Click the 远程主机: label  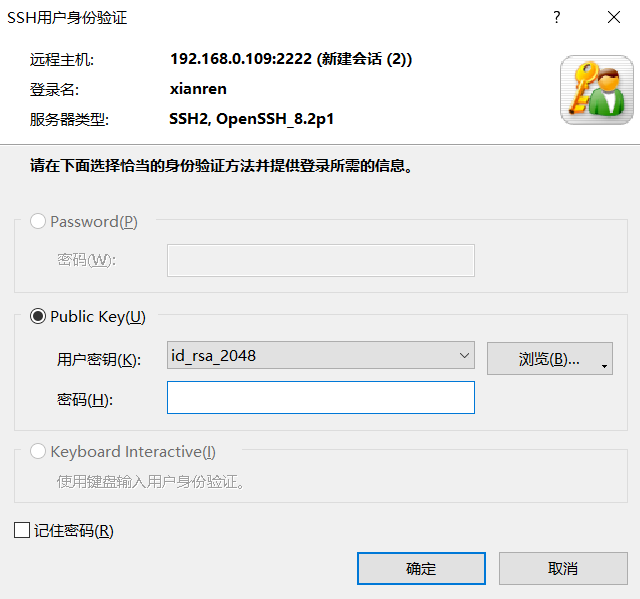pyautogui.click(x=62, y=60)
